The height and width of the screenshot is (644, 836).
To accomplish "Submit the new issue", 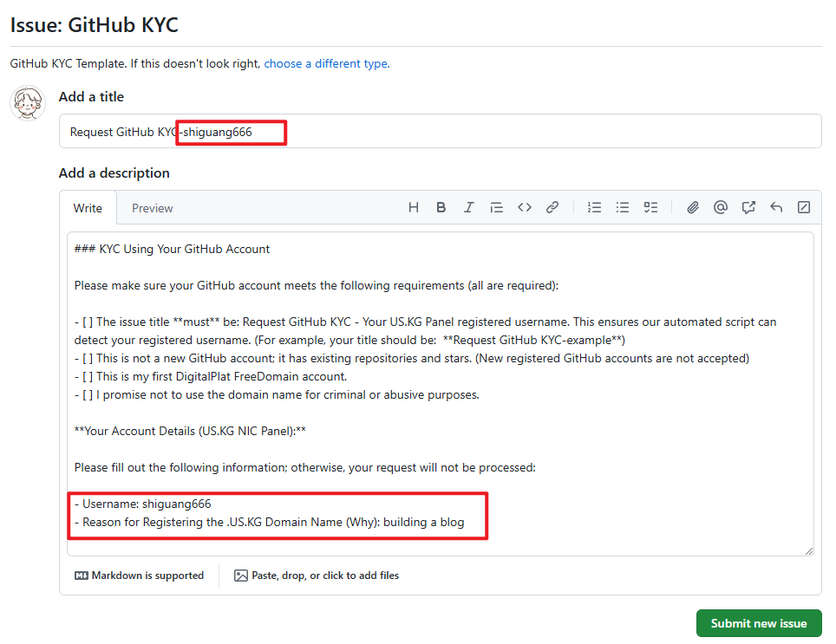I will click(759, 623).
